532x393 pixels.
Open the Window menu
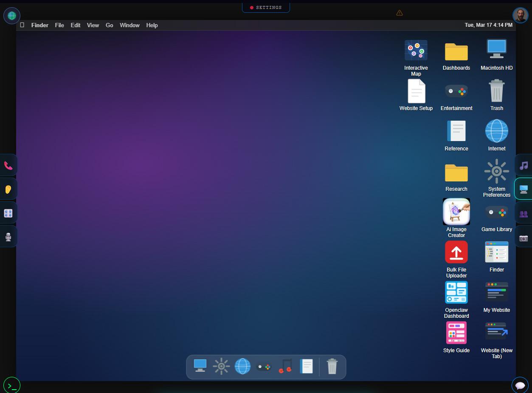pos(129,25)
